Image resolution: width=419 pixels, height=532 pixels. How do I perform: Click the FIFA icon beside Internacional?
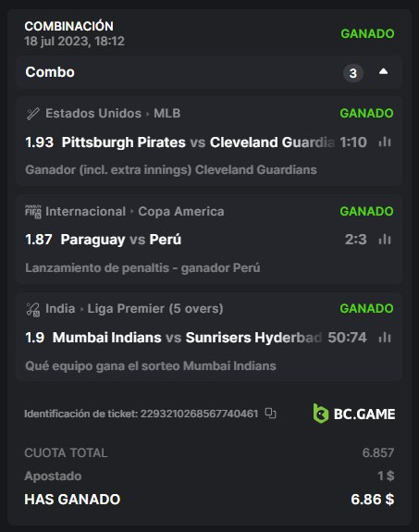[x=33, y=212]
